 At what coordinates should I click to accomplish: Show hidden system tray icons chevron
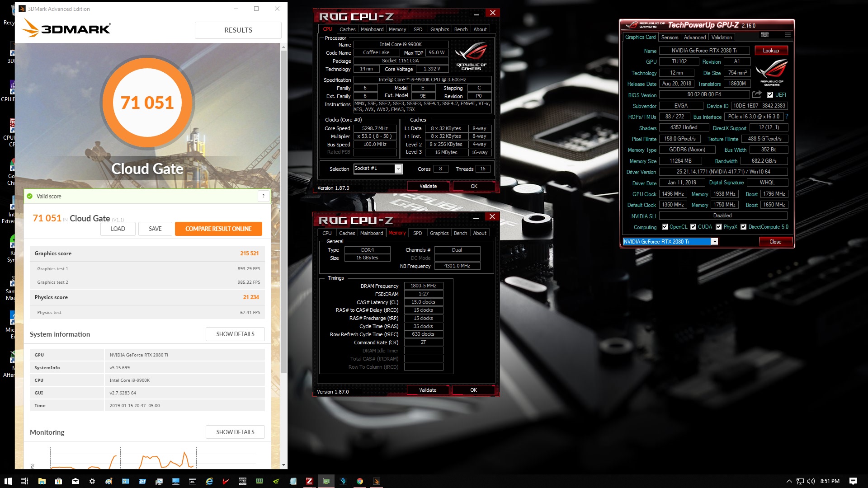pos(789,481)
